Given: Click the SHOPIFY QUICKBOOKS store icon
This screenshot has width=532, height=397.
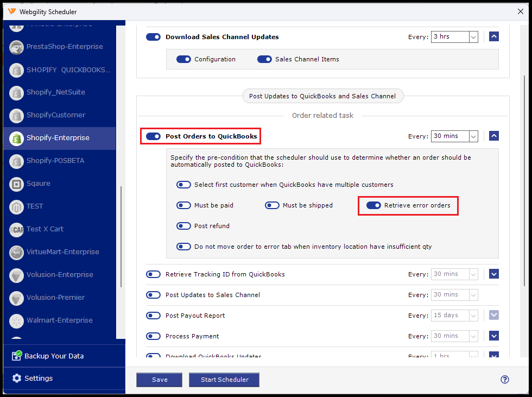Looking at the screenshot, I should coord(16,70).
